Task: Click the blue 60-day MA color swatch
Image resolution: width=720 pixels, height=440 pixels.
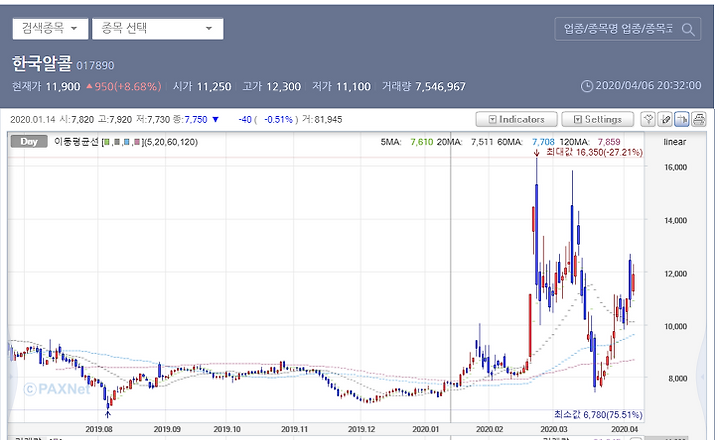Action: click(126, 142)
